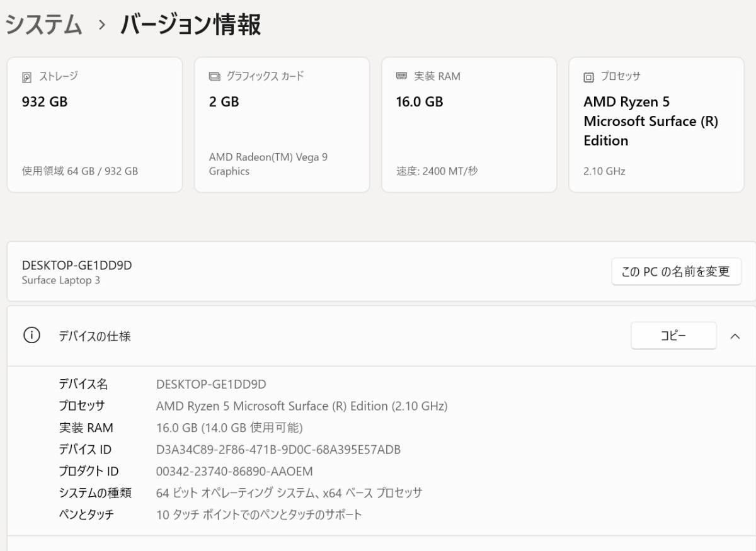The width and height of the screenshot is (756, 551).
Task: Open the 932 GB storage card
Action: (94, 125)
